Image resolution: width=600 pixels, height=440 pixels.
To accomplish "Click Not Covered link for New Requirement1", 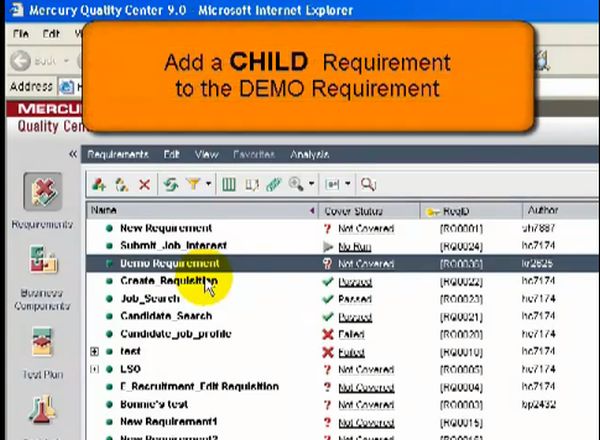I will 366,423.
